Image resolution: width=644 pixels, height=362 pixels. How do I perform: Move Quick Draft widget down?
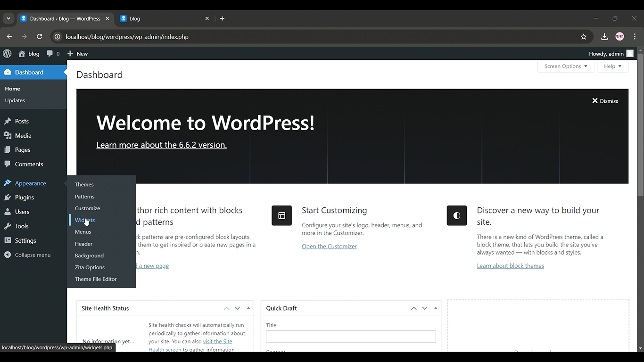click(425, 308)
